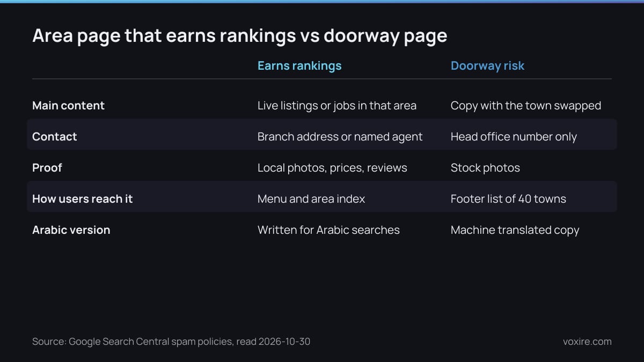The width and height of the screenshot is (644, 362).
Task: Select the cell 'Machine translated copy'
Action: pyautogui.click(x=515, y=230)
